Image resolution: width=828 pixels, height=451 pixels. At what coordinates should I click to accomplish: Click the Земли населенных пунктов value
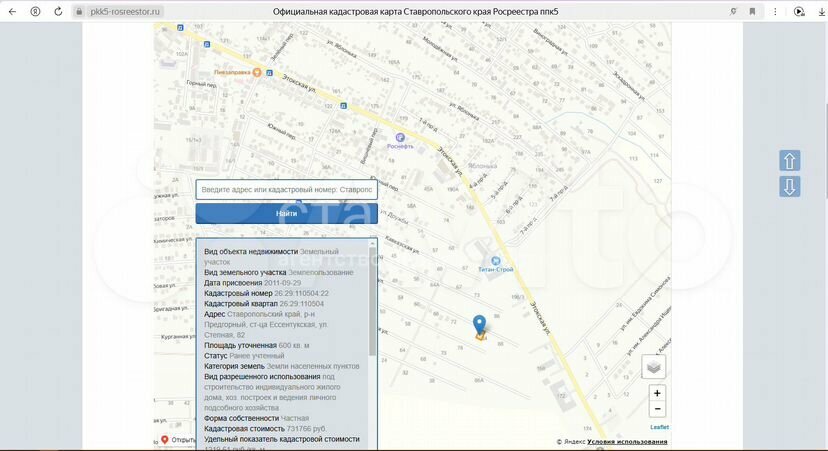coord(313,366)
